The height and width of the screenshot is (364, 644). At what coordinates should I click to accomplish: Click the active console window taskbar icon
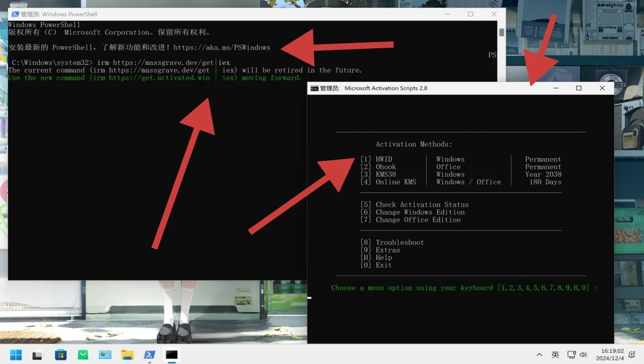(x=172, y=355)
